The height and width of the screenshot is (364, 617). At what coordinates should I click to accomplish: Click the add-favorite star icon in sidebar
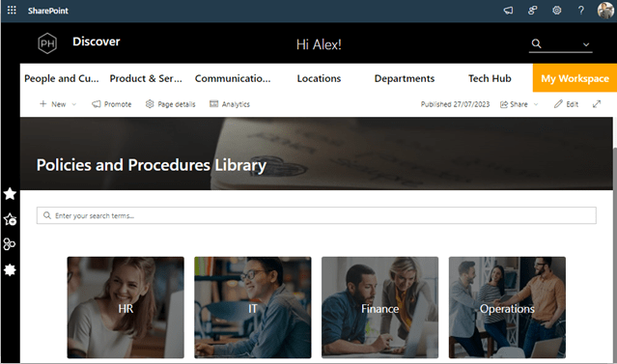(x=10, y=219)
